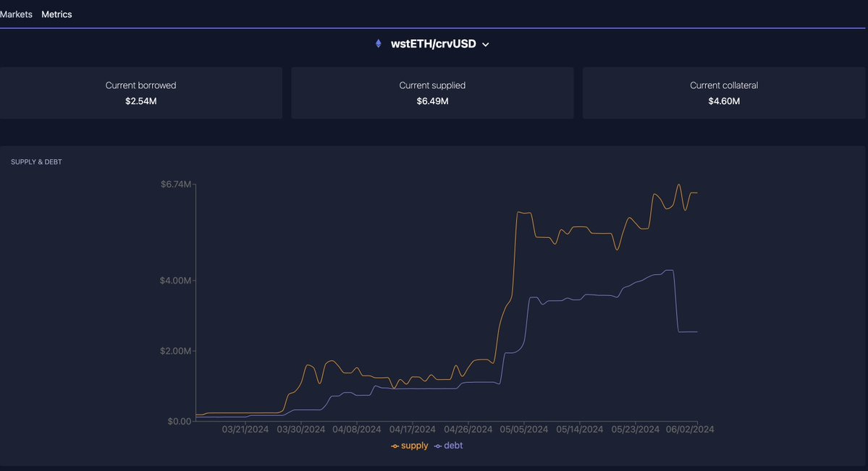Click the 06/02/2024 date label

tap(690, 429)
